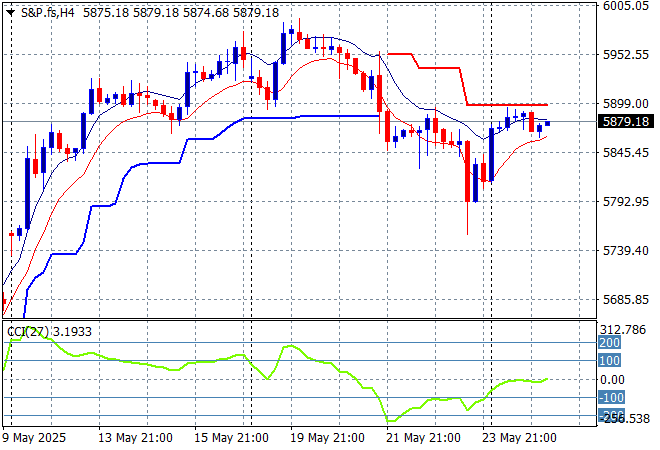The width and height of the screenshot is (660, 450).
Task: Select the 5685.85 price axis label
Action: tap(628, 299)
